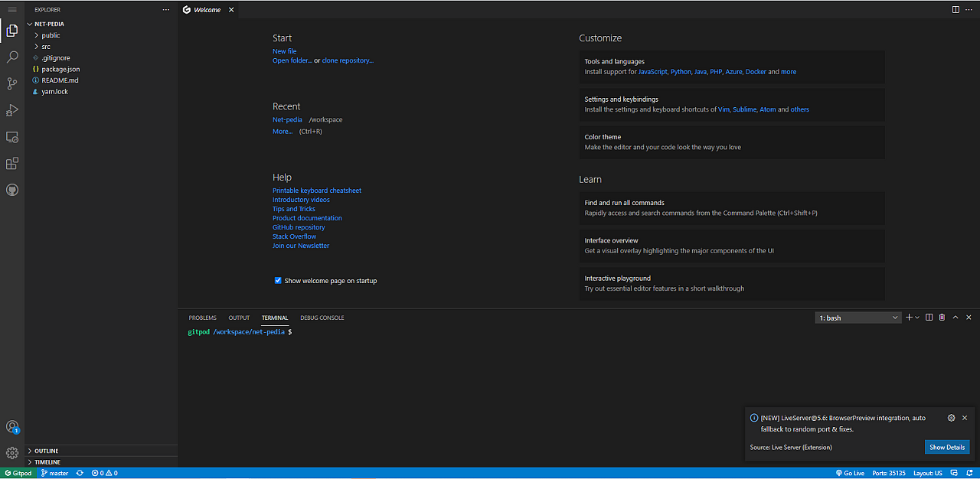Open the Accounts menu icon

(11, 427)
